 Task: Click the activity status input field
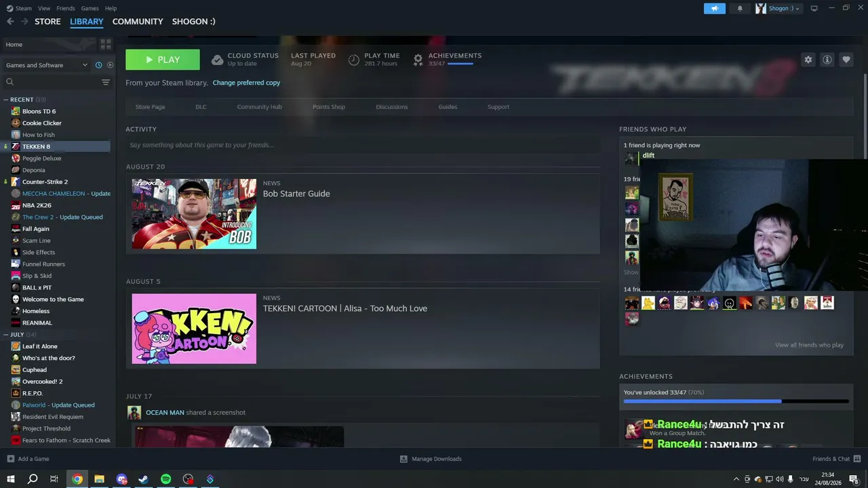[363, 145]
